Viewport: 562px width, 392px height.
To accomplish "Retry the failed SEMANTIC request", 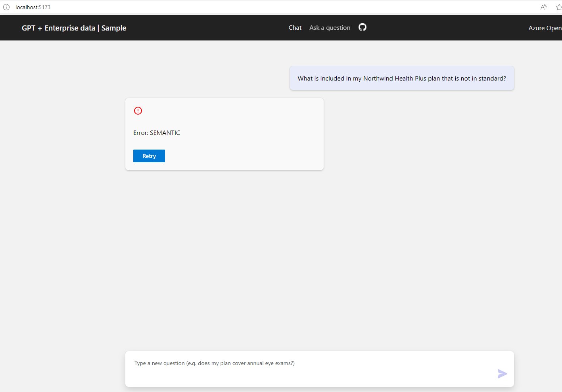I will click(149, 156).
